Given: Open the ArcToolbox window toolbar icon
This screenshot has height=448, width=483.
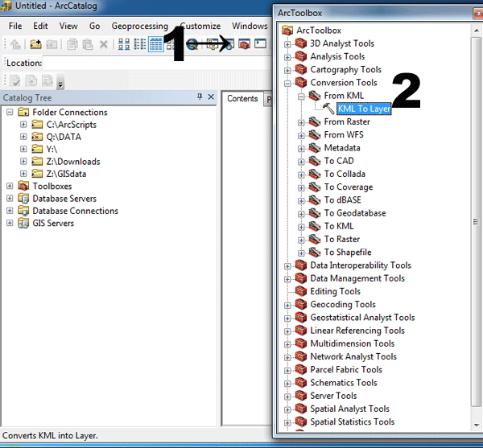Looking at the screenshot, I should click(244, 44).
